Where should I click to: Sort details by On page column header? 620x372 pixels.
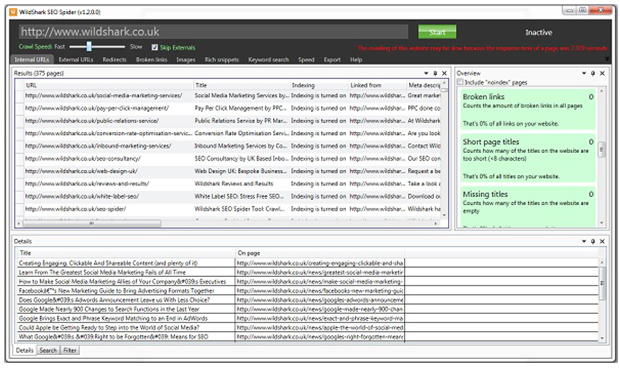[x=319, y=253]
